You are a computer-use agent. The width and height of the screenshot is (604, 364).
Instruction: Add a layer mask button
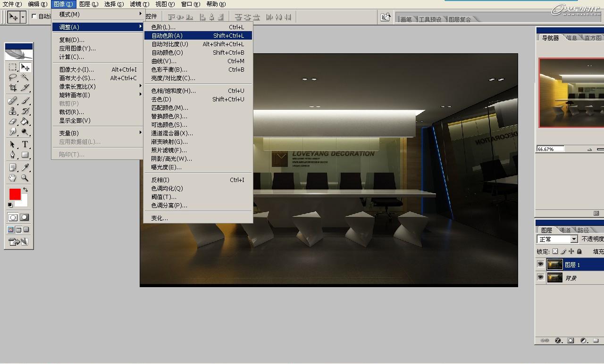pos(570,340)
